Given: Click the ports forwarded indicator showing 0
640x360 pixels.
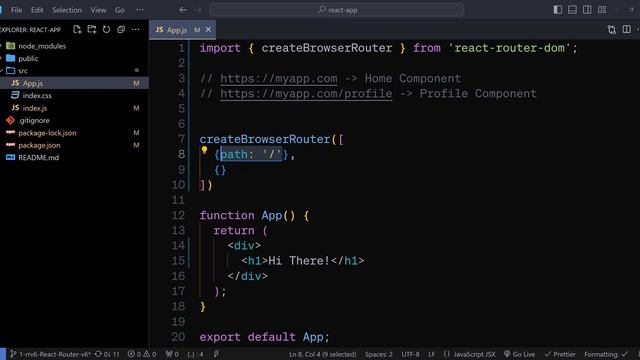Looking at the screenshot, I should click(172, 354).
